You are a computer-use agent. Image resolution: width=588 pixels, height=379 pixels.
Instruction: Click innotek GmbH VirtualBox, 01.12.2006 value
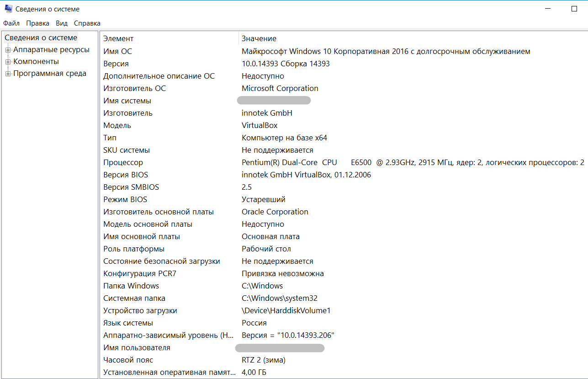(x=306, y=175)
